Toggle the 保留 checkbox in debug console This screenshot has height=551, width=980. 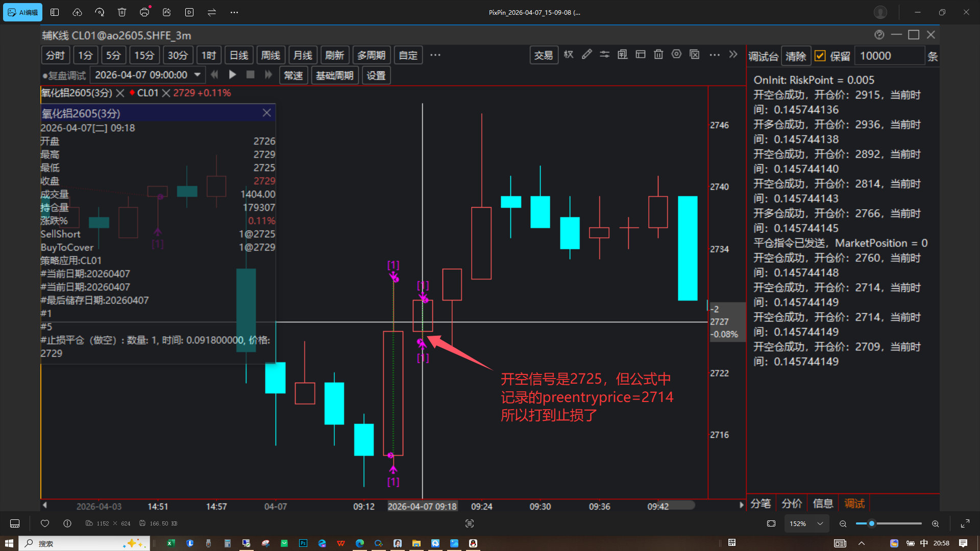(820, 56)
